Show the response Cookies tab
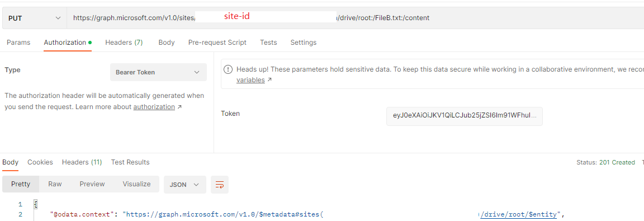 point(40,162)
